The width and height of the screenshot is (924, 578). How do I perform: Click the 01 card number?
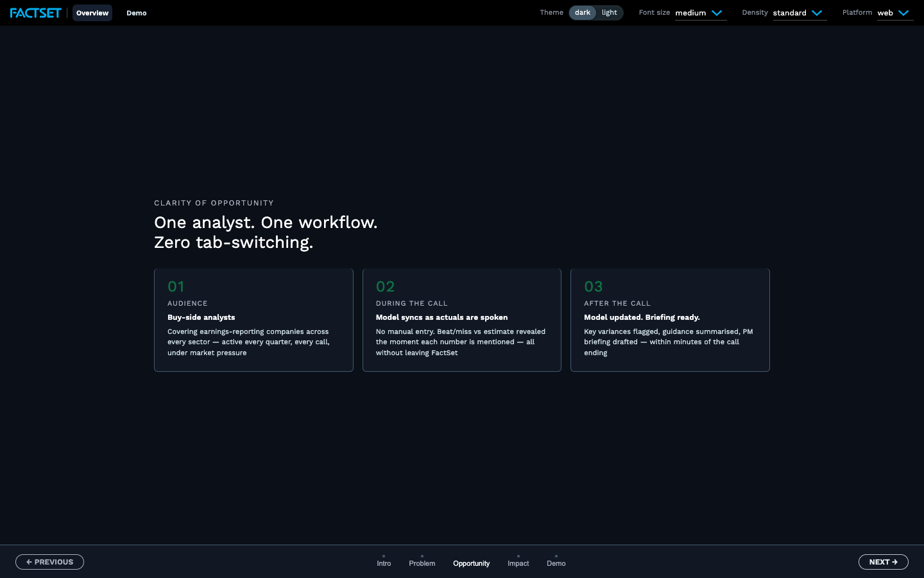point(176,286)
